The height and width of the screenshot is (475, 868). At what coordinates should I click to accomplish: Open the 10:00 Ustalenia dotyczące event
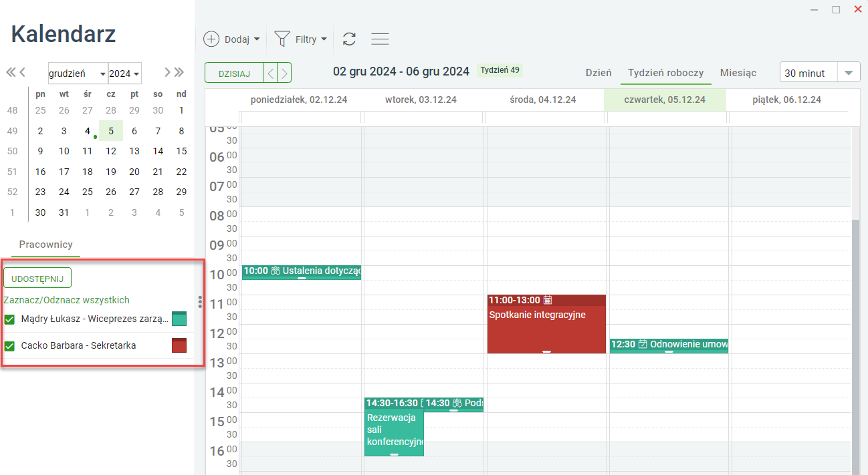(x=302, y=272)
